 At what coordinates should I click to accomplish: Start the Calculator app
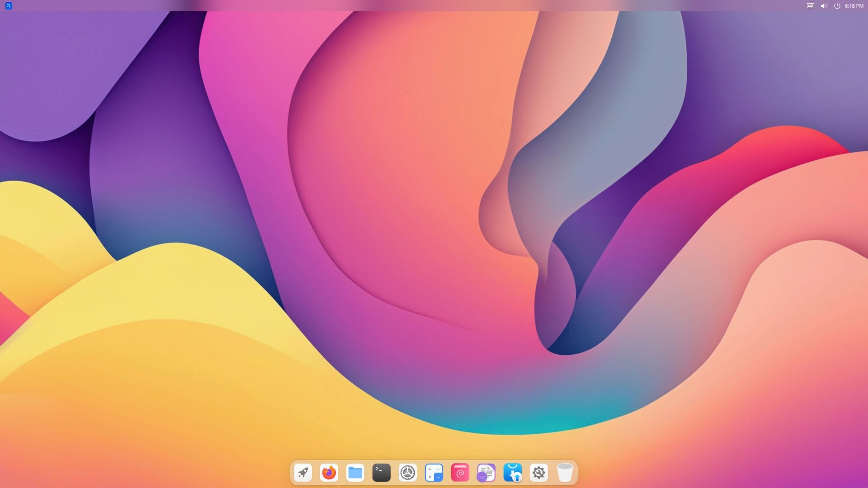(x=434, y=473)
